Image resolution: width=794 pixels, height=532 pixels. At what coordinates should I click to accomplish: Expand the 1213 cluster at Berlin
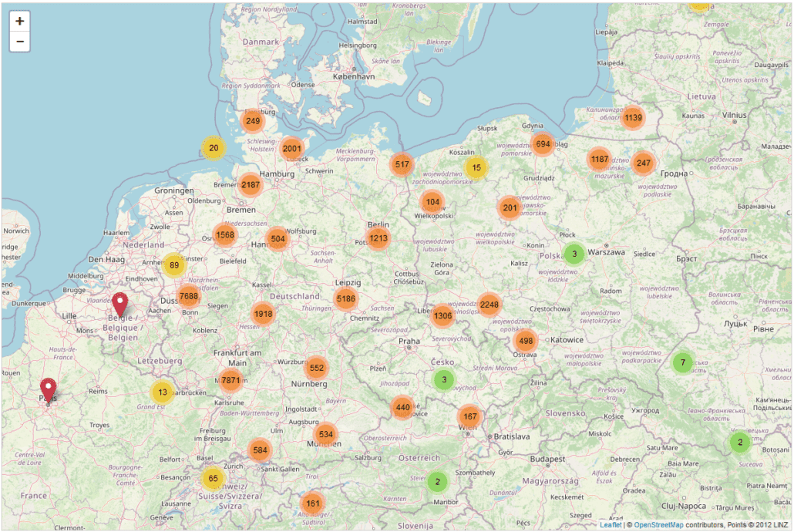[x=378, y=238]
